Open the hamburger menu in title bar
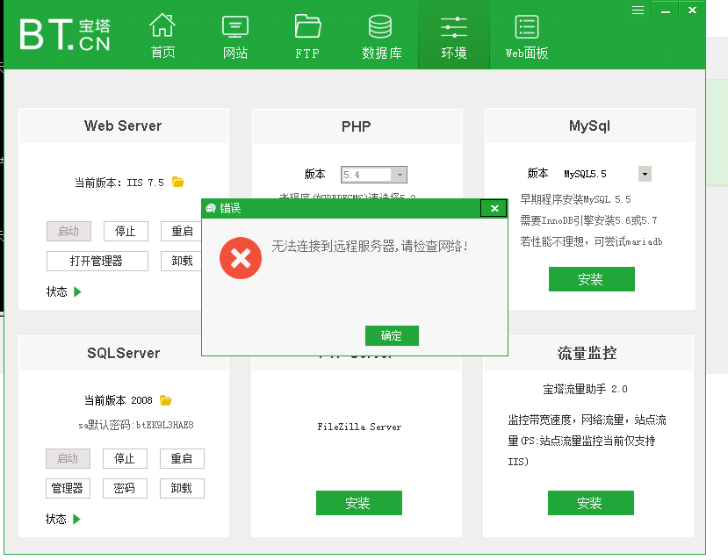This screenshot has width=728, height=560. click(638, 10)
